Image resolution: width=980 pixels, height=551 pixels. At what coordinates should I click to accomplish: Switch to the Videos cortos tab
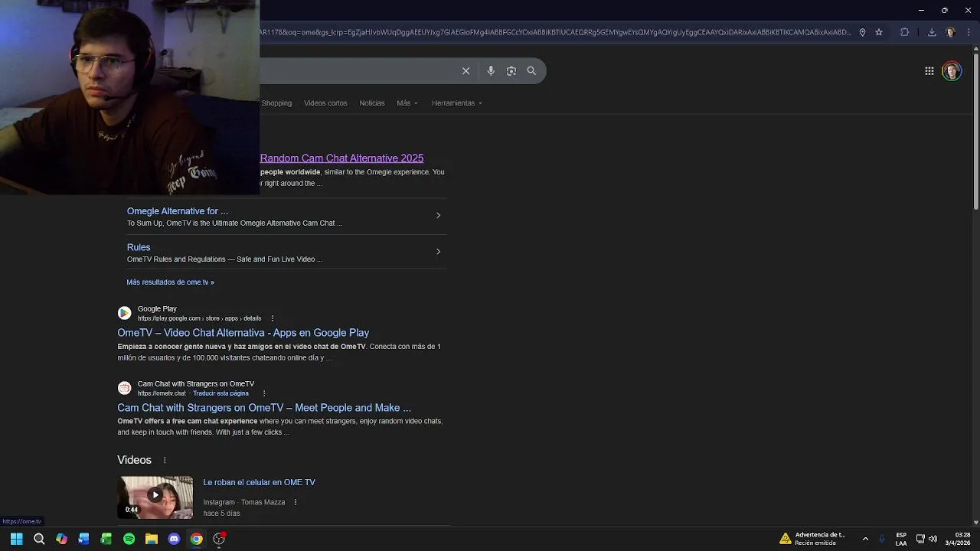[325, 103]
